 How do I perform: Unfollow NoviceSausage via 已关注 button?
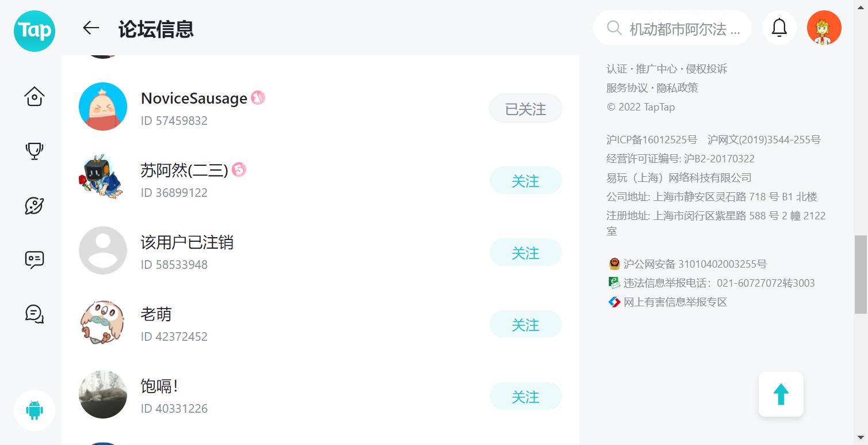[x=526, y=109]
